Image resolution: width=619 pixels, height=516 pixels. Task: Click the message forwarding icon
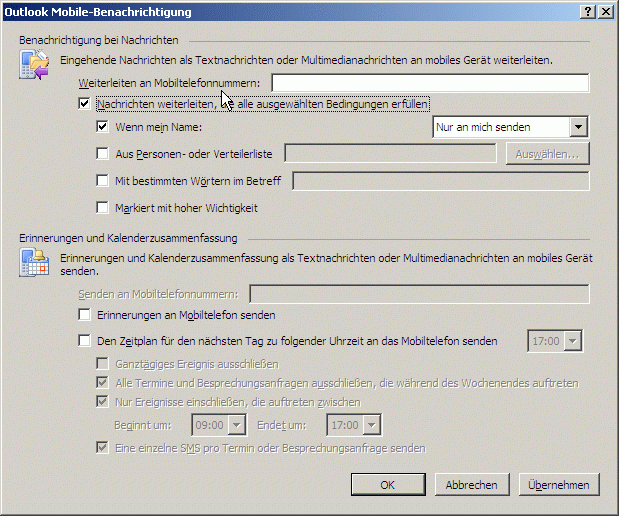pos(34,64)
